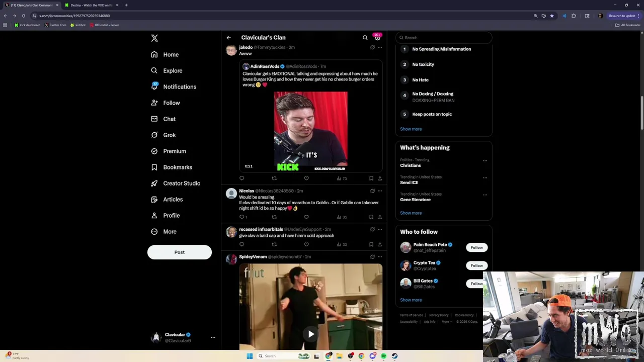
Task: View analytics of jakedo's post (73)
Action: (x=342, y=178)
